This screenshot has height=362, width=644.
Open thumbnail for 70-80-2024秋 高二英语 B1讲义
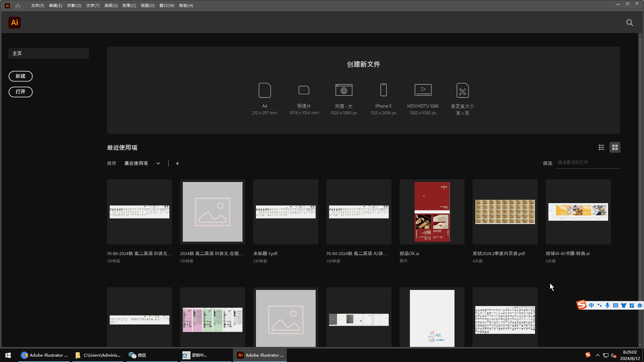pos(140,212)
